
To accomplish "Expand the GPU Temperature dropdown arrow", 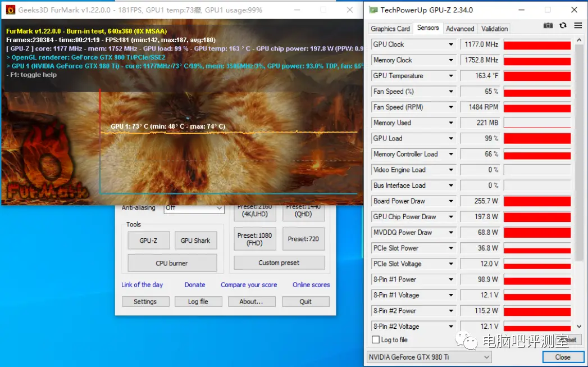I will pos(451,76).
